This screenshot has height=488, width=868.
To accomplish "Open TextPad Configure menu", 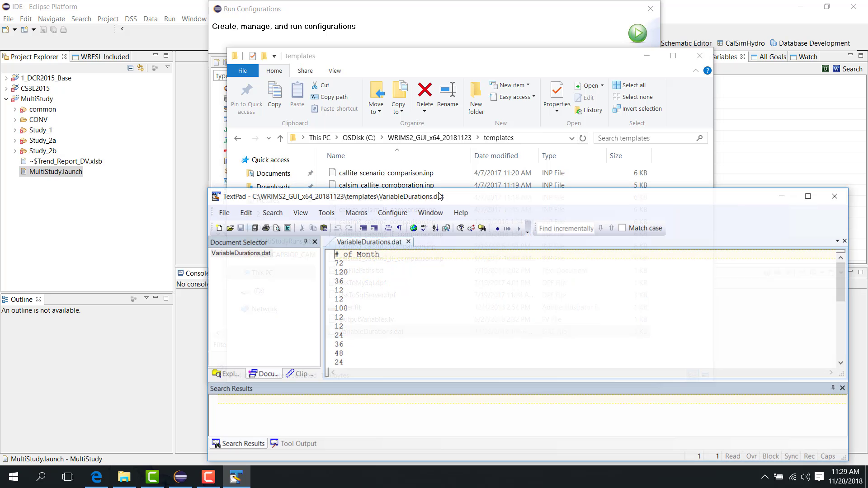I will [x=392, y=213].
